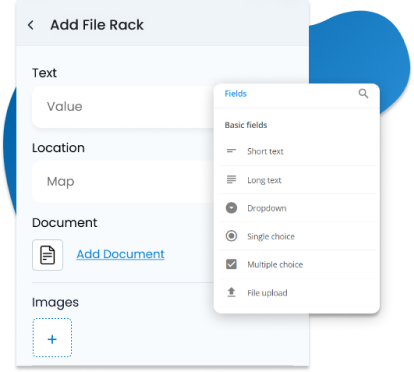Pick the Single choice radio icon
Image resolution: width=414 pixels, height=372 pixels.
point(231,236)
